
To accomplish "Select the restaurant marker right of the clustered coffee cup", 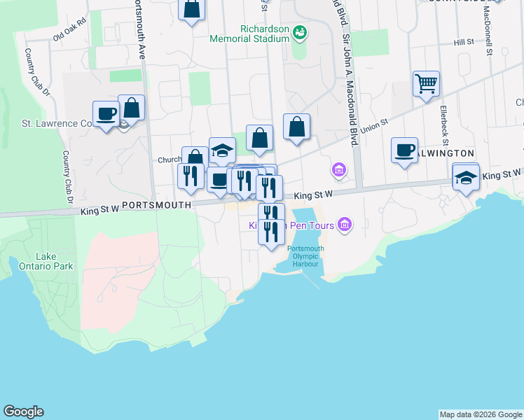I will click(244, 181).
